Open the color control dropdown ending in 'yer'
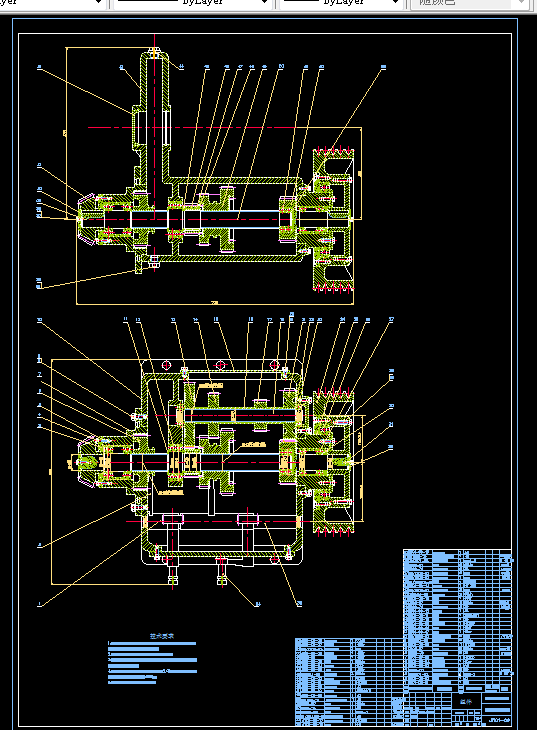Screen dimensions: 537x730 (x=53, y=4)
